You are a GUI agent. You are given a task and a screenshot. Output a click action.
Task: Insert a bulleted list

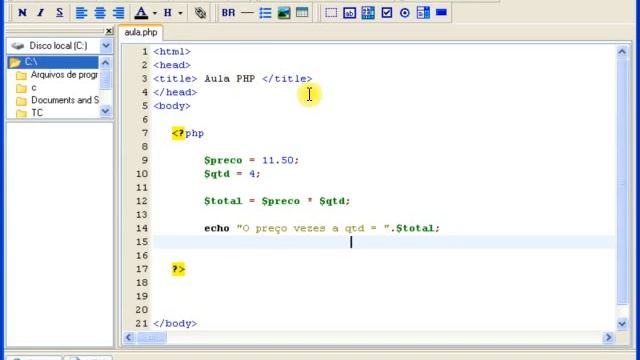pos(265,13)
